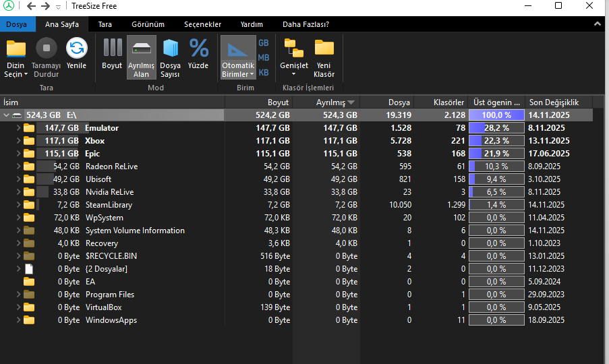Sort by the Üst ögenin column header
The image size is (609, 364).
(496, 102)
